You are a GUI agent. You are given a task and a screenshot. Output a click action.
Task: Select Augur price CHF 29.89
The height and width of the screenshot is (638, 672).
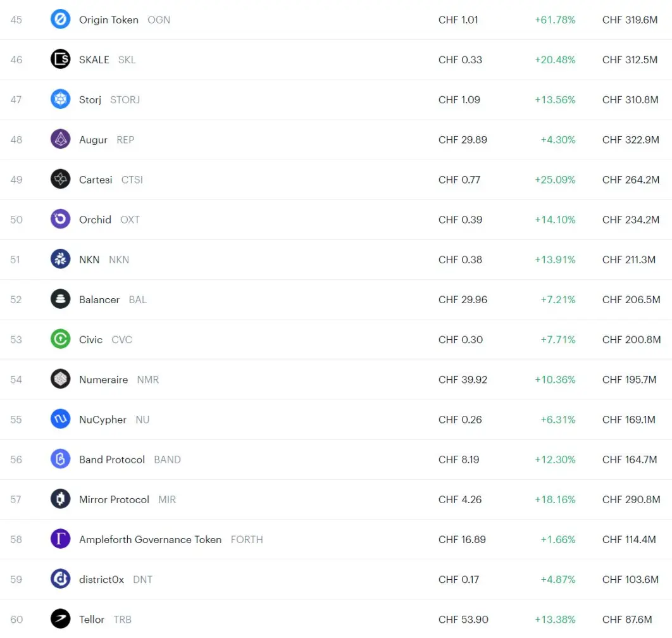pos(463,140)
